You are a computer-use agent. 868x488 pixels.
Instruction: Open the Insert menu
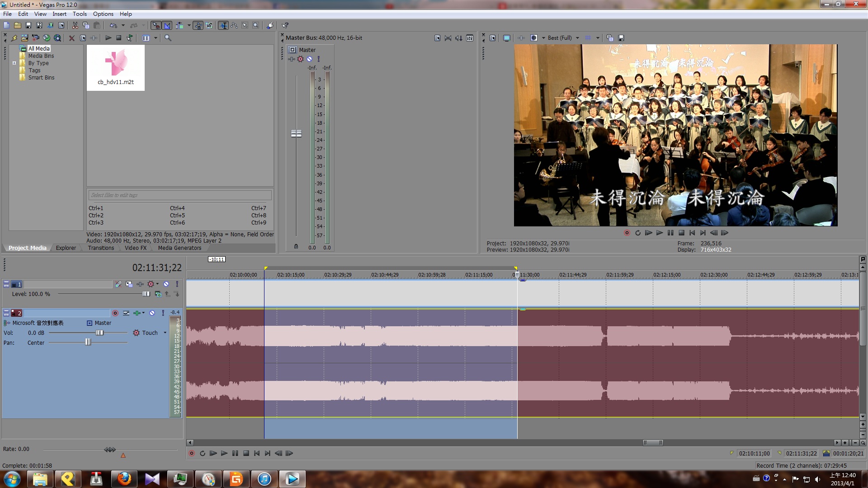[x=59, y=14]
